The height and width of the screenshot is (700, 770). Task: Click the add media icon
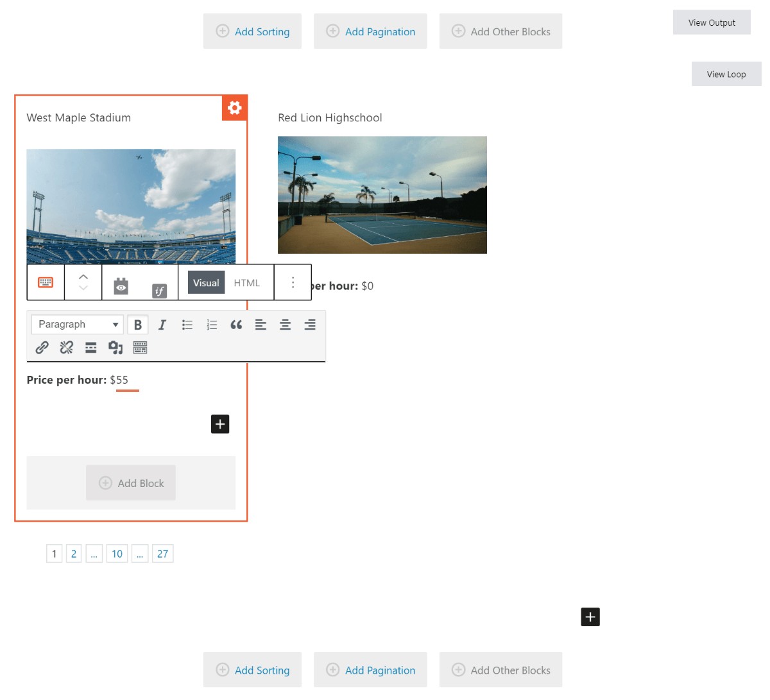coord(116,348)
